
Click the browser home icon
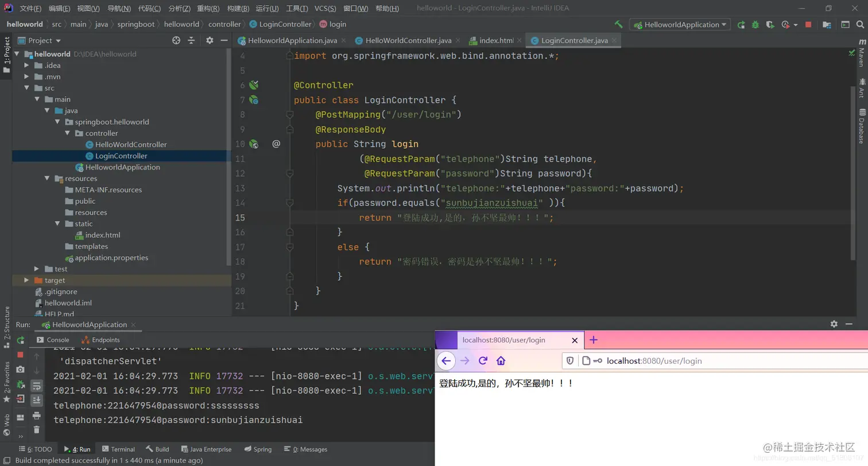(x=501, y=361)
